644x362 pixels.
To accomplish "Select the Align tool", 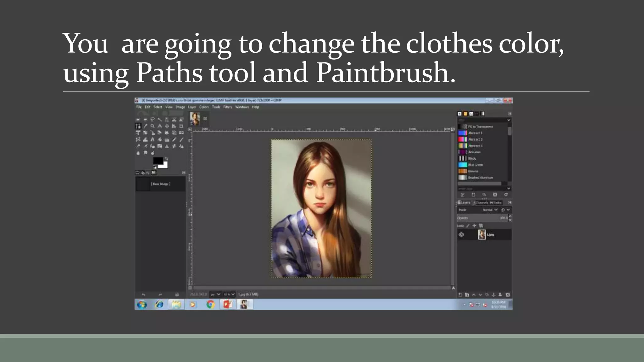I will (174, 126).
